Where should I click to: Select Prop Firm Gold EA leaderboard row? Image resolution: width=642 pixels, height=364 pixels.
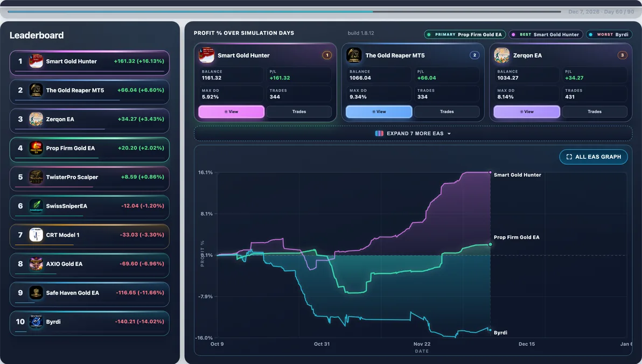tap(89, 150)
